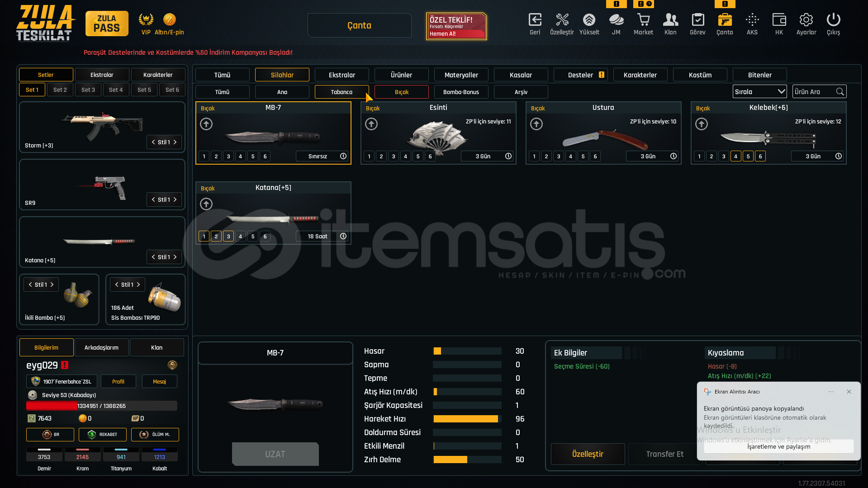Open the Çanta bag icon in top bar
868x488 pixels.
pyautogui.click(x=725, y=20)
